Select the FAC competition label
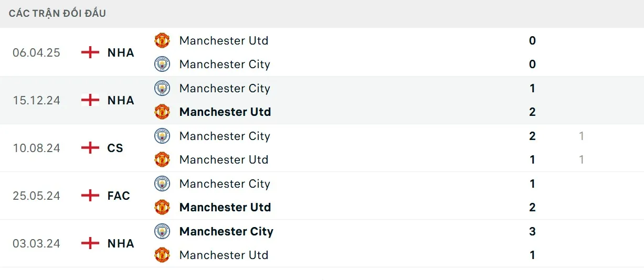 pos(119,196)
